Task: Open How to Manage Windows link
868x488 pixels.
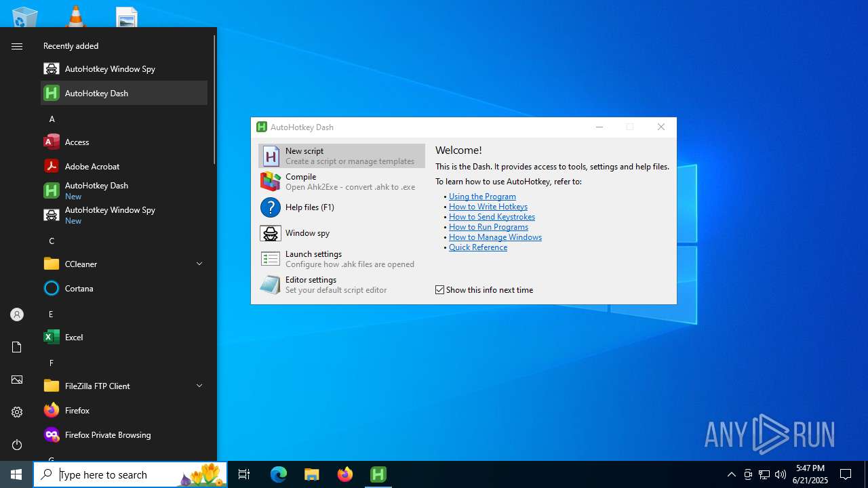Action: 495,237
